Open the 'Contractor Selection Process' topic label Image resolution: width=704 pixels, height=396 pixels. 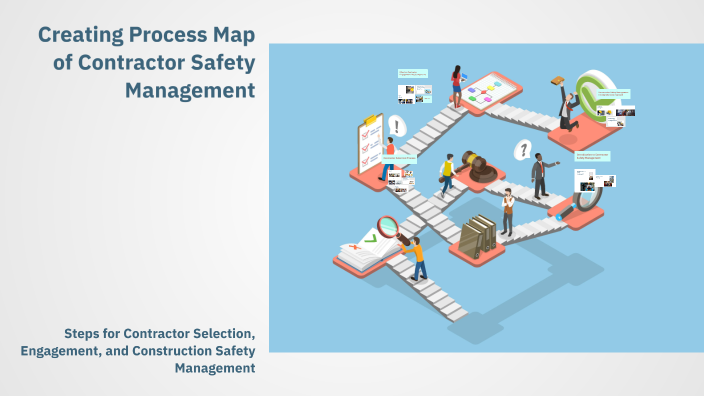coord(399,158)
